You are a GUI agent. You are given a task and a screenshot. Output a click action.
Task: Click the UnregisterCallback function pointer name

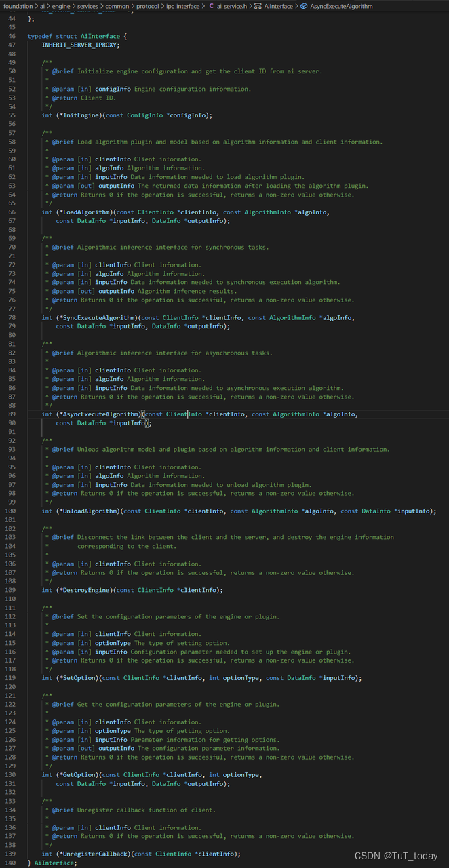95,854
